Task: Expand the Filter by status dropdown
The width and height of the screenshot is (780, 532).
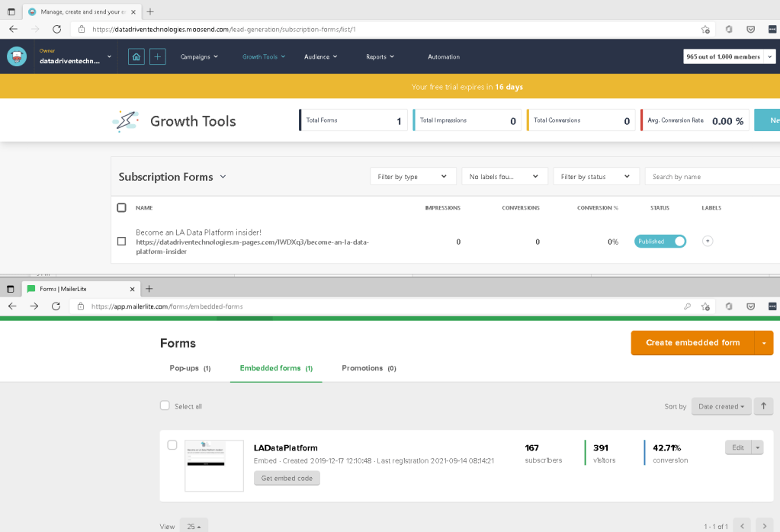Action: pos(595,176)
